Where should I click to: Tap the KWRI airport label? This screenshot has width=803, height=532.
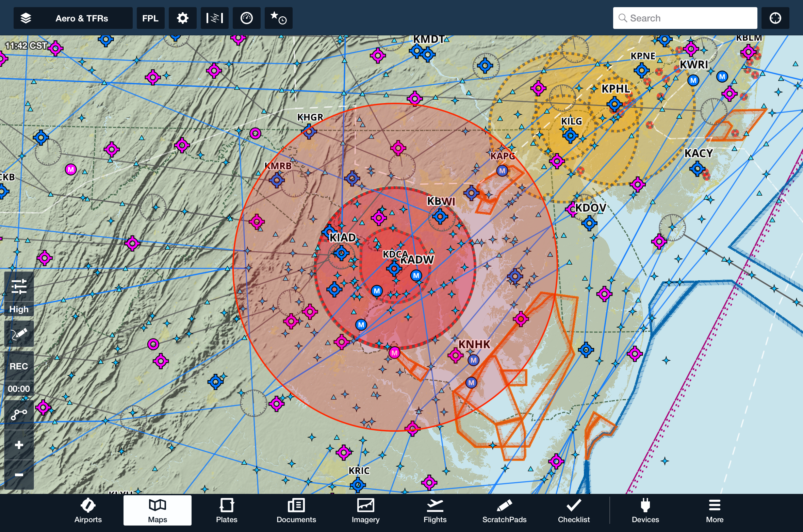694,64
